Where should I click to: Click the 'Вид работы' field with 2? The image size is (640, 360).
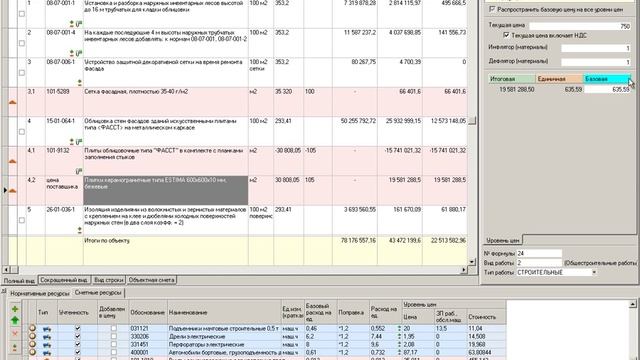539,263
